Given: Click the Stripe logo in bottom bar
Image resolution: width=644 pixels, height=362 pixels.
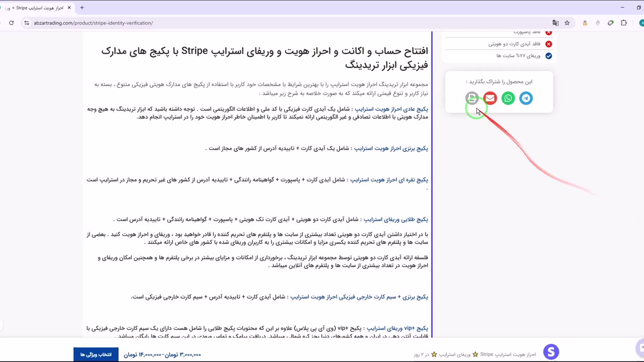Looking at the screenshot, I should (551, 351).
